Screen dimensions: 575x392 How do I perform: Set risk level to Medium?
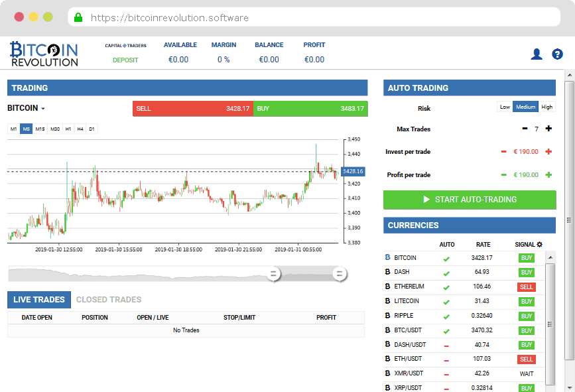click(525, 107)
